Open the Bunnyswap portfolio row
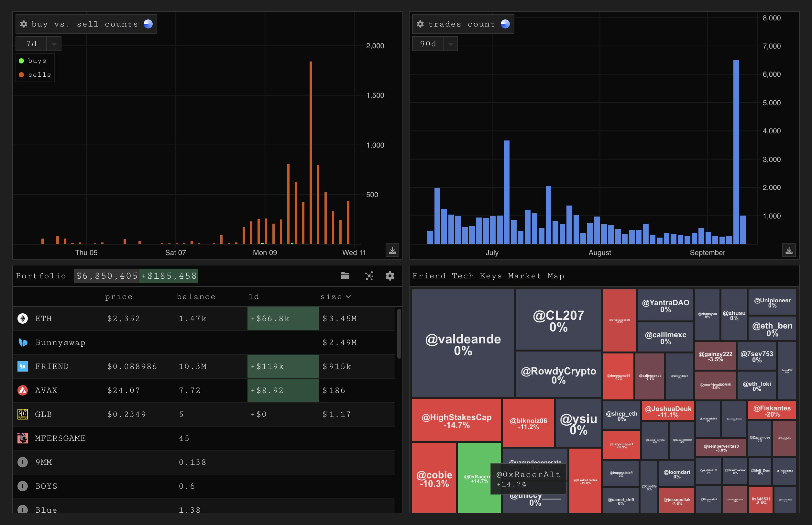 (x=60, y=343)
